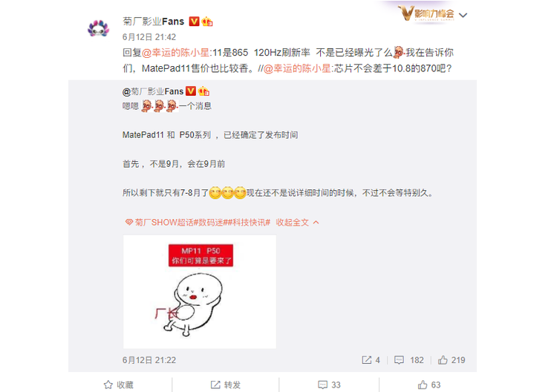The width and height of the screenshot is (557, 392).
Task: Click the orange V verified badge by the top username
Action: click(x=194, y=22)
